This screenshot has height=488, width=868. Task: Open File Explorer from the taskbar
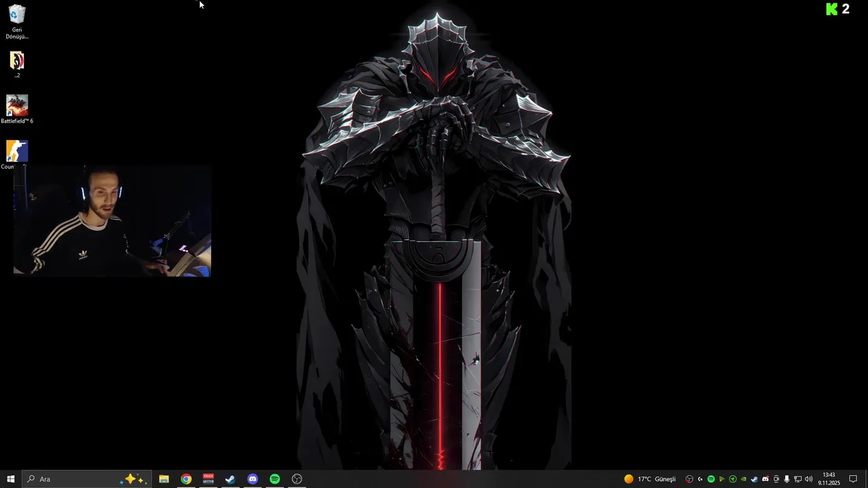pyautogui.click(x=164, y=479)
